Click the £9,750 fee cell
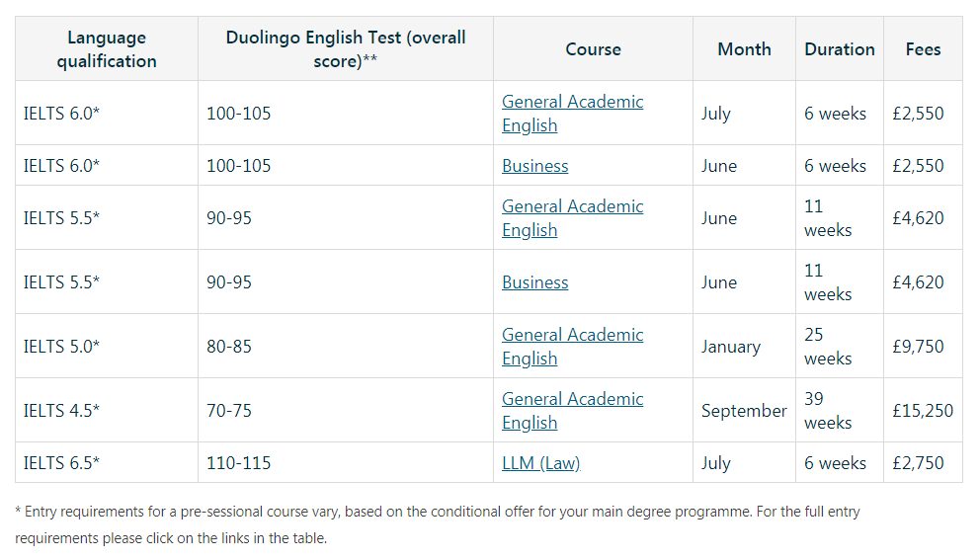980x559 pixels. 918,347
